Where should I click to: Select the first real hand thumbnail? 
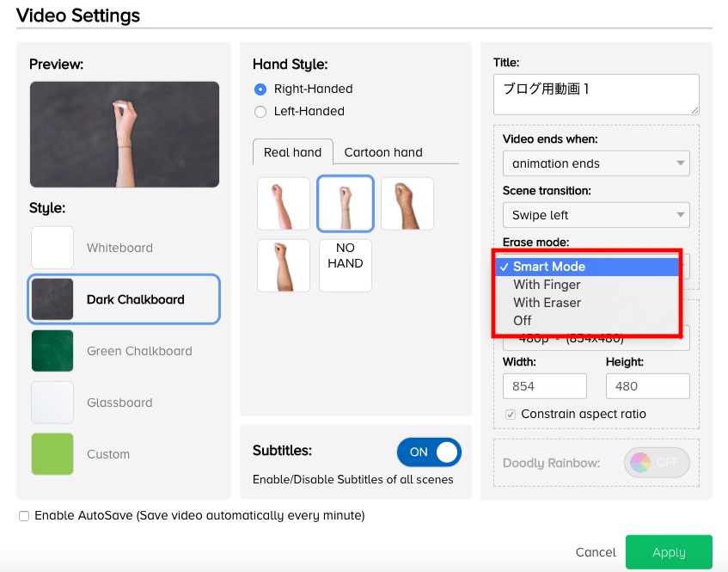[x=284, y=204]
